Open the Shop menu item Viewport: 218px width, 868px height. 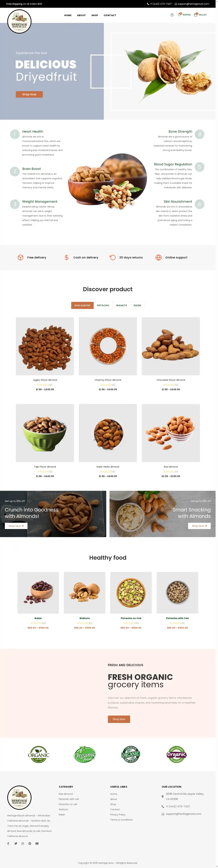coord(95,15)
